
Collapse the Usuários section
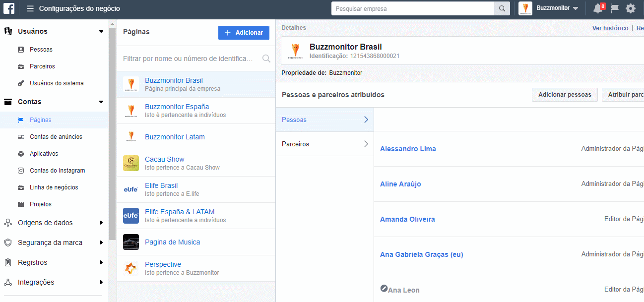(x=101, y=32)
